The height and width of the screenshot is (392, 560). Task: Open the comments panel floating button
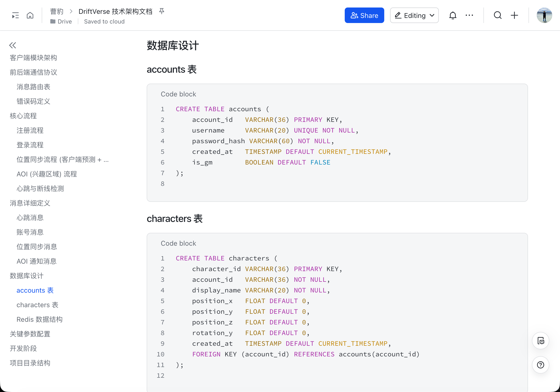(x=541, y=341)
